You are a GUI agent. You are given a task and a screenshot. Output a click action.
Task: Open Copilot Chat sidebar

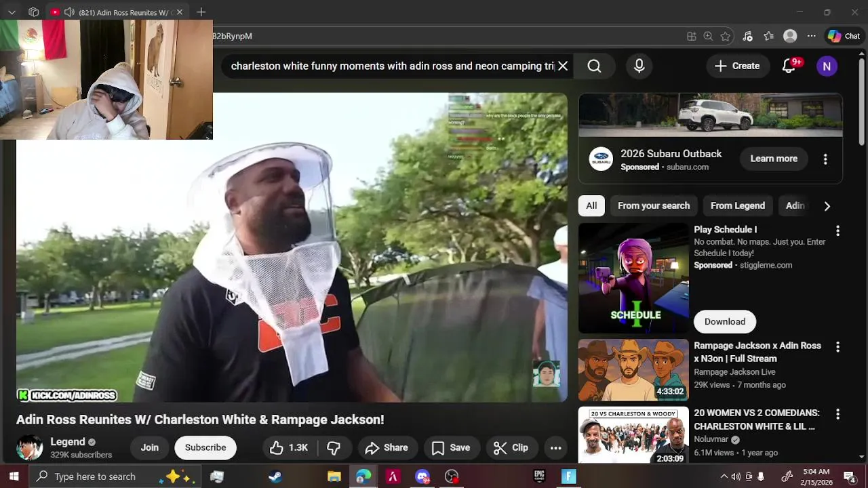click(x=844, y=36)
